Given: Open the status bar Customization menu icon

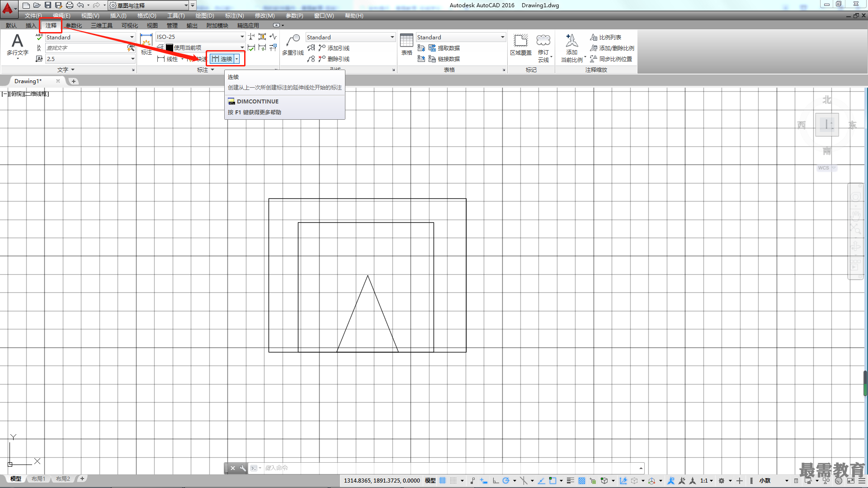Looking at the screenshot, I should point(863,481).
